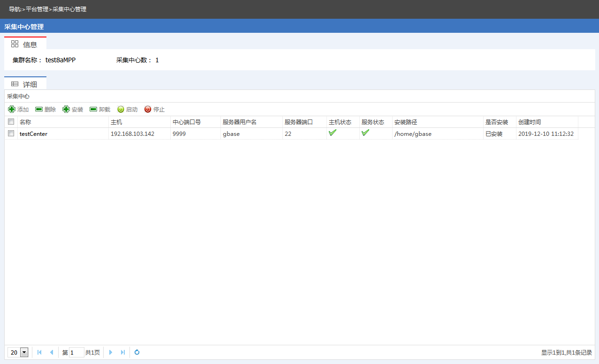Go to previous page in pagination

(52, 352)
